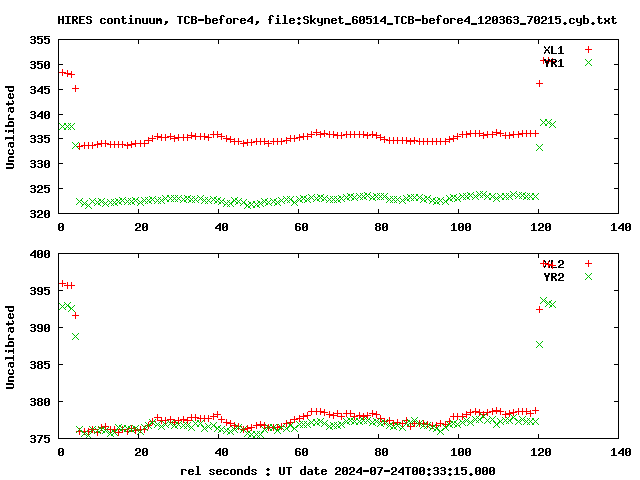
Task: Click the 345 y-axis tick in top plot
Action: coord(40,90)
